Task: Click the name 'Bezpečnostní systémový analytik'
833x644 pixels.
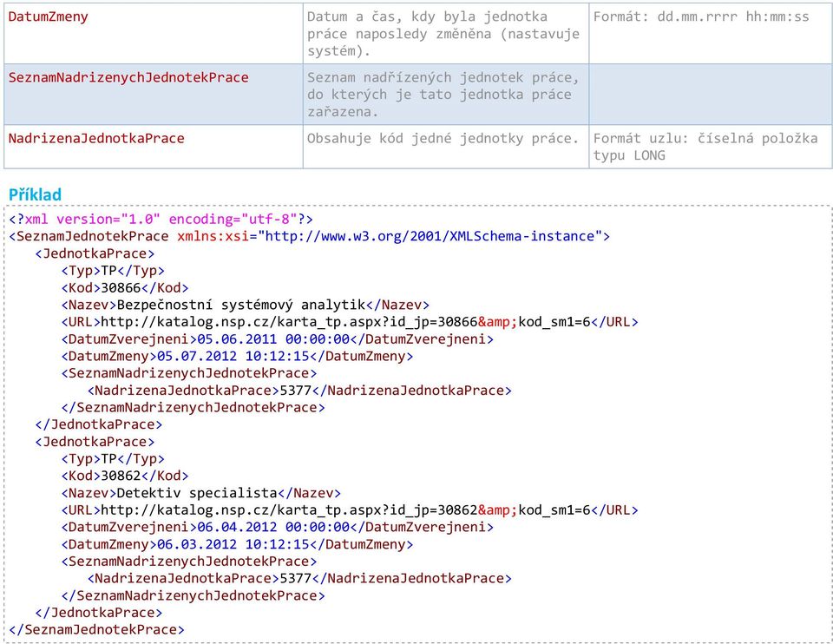Action: click(x=241, y=305)
